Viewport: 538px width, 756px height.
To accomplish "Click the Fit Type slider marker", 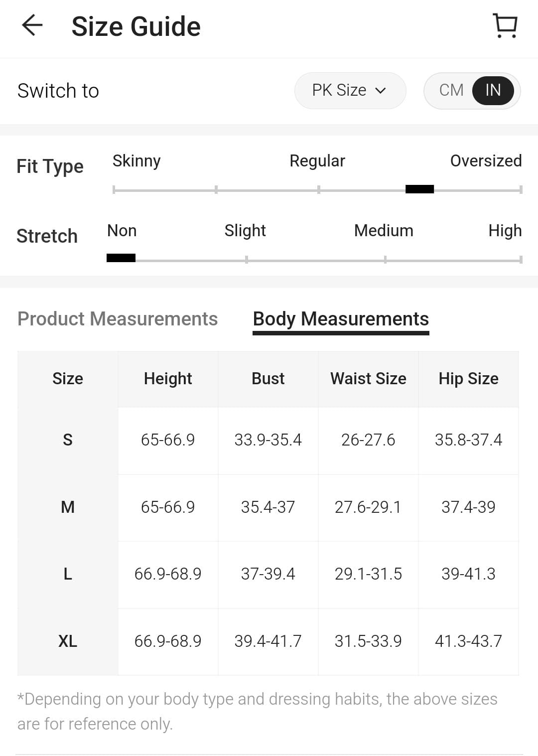I will coord(419,189).
